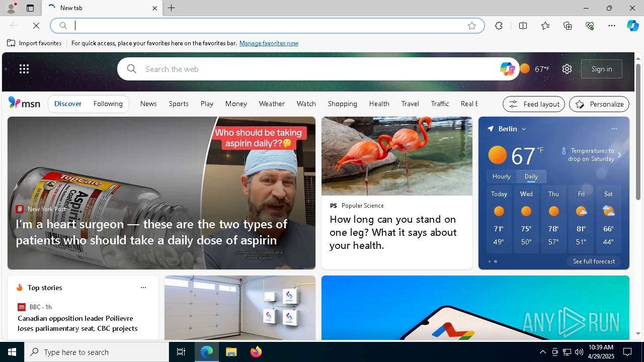Image resolution: width=644 pixels, height=362 pixels.
Task: Stop loading the page
Action: (x=36, y=26)
